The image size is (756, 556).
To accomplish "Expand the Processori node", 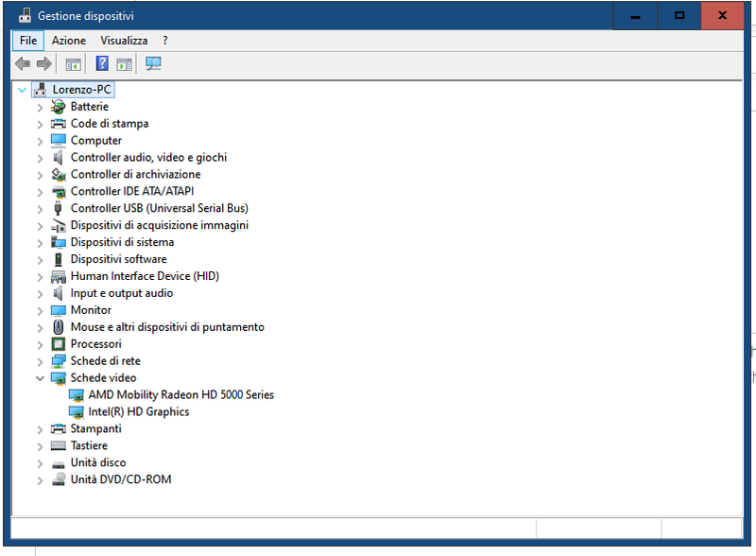I will [x=40, y=344].
